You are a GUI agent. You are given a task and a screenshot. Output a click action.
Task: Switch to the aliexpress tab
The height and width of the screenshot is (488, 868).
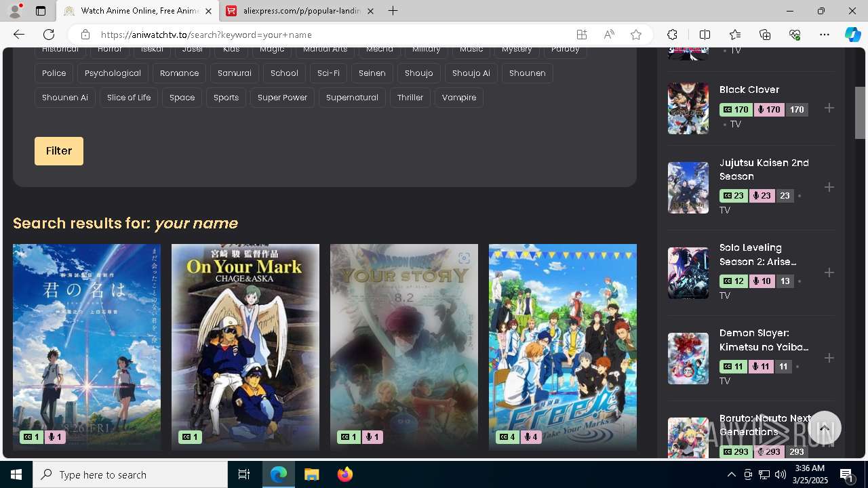(x=300, y=11)
